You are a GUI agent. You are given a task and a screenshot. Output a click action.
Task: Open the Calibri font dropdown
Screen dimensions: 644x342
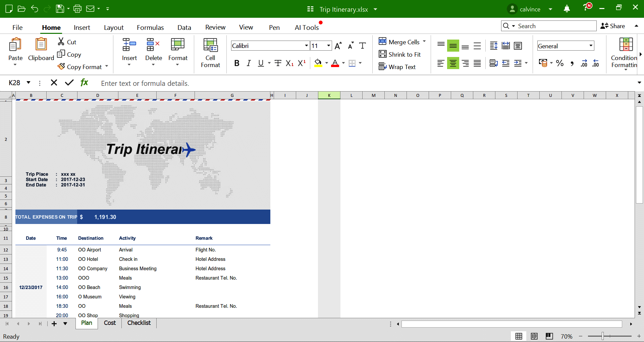point(306,46)
